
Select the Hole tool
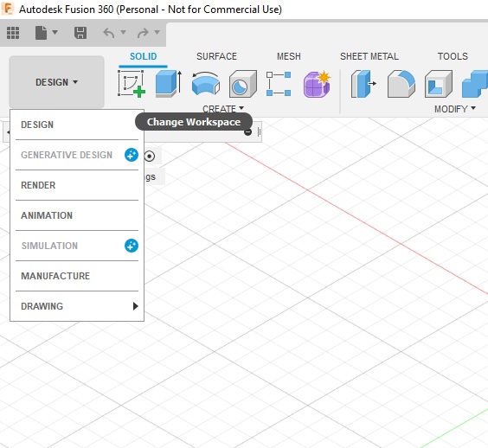pyautogui.click(x=243, y=84)
